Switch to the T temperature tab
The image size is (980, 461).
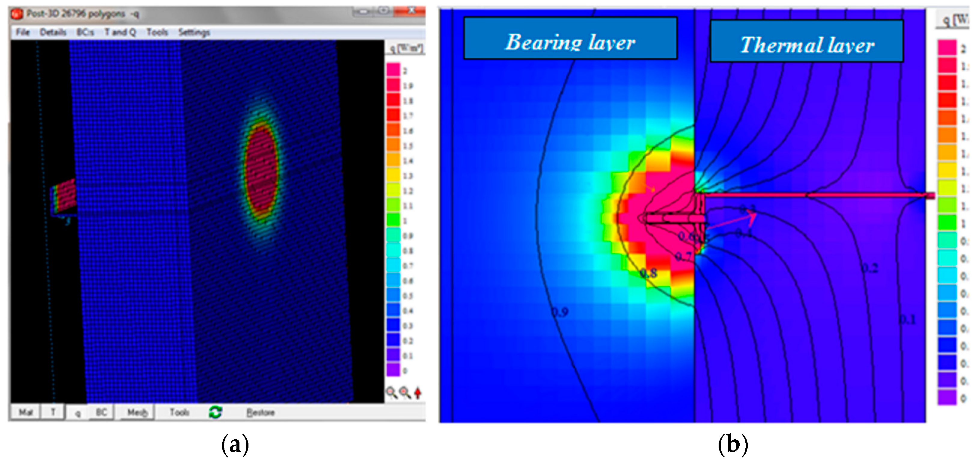tap(53, 412)
